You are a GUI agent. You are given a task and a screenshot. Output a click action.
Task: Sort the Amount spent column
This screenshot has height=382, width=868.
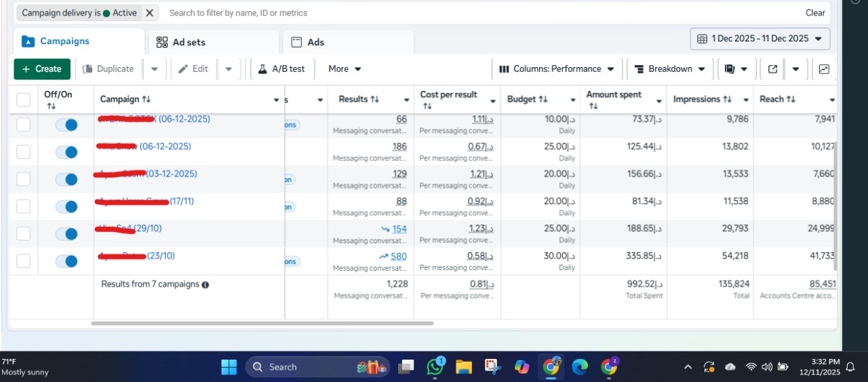tap(593, 107)
